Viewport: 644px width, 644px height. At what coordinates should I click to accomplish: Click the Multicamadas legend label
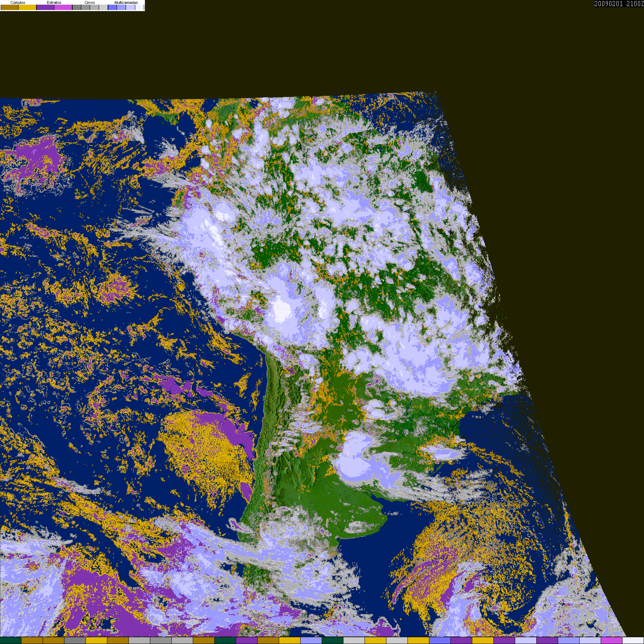[x=126, y=3]
